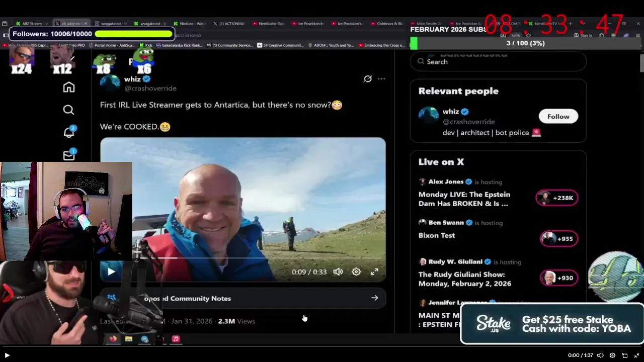The height and width of the screenshot is (362, 644).
Task: Open whiz's name in Relevant people
Action: (451, 112)
